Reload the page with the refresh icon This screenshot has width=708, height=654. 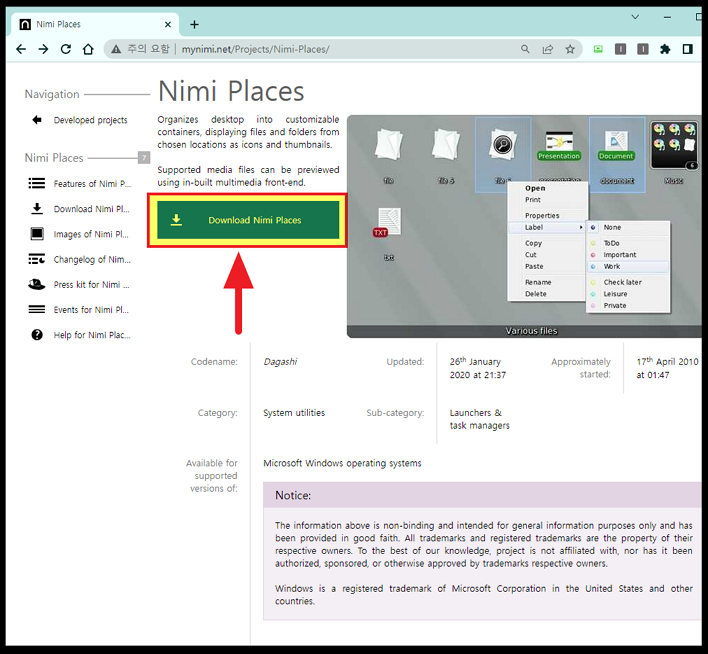[x=66, y=49]
